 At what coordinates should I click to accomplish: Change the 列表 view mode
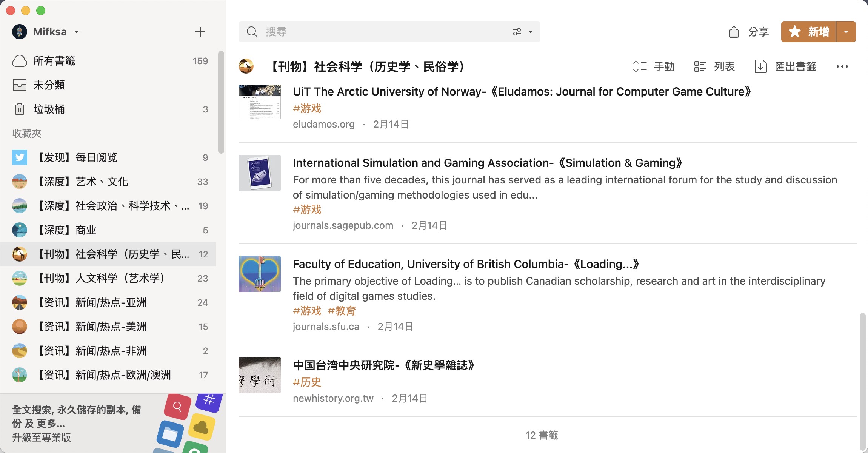714,67
